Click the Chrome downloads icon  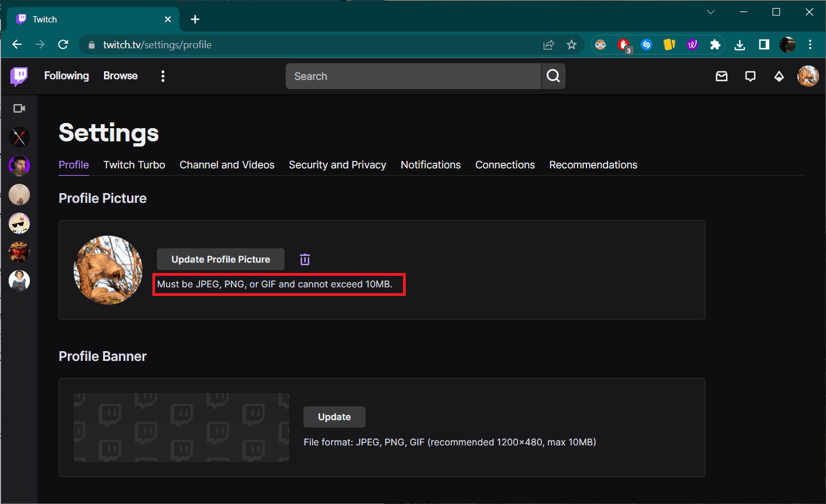tap(740, 44)
